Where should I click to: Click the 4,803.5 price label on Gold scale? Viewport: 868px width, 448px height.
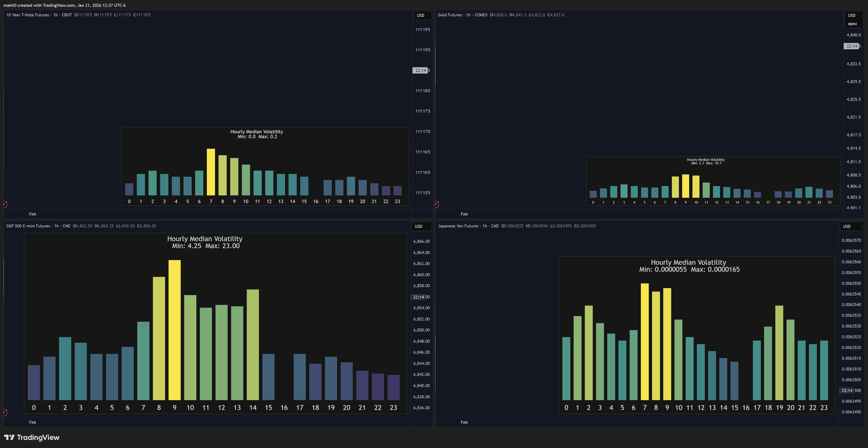[854, 197]
